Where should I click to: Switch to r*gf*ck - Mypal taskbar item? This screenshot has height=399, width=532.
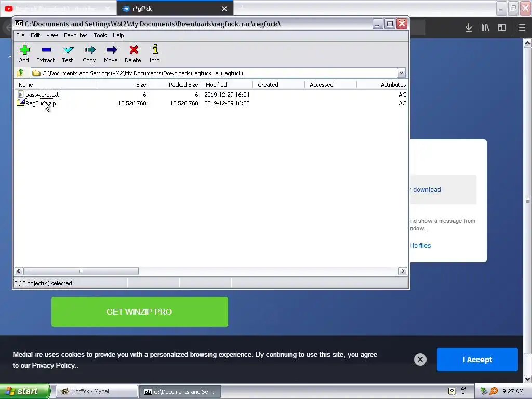96,391
